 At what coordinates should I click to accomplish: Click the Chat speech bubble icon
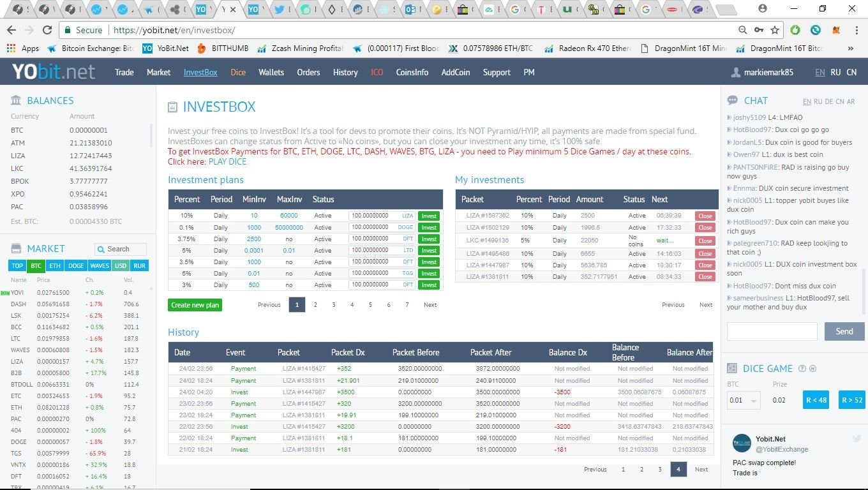click(733, 100)
